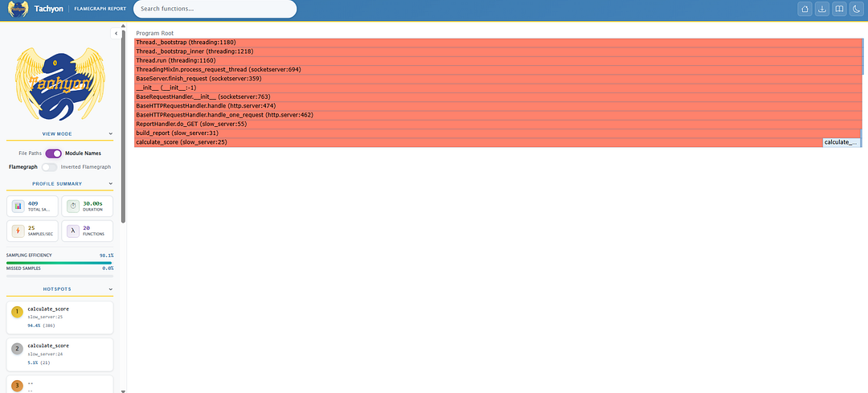Viewport: 868px width, 393px height.
Task: Click the 0.0% missed samples value
Action: click(x=108, y=268)
